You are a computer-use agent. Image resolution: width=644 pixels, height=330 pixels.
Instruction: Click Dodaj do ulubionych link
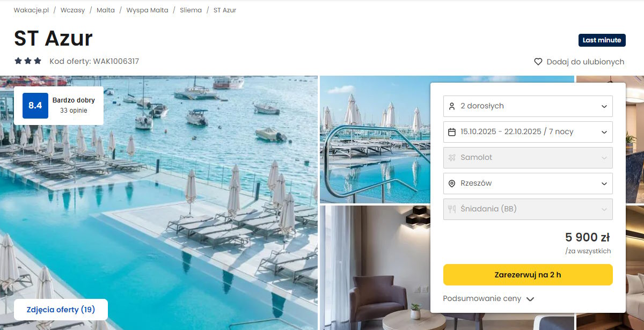[x=586, y=62]
